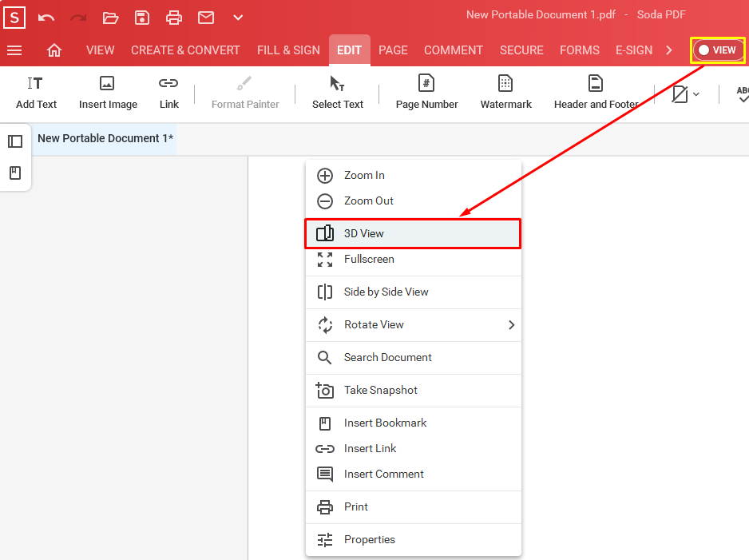Toggle the highlighted VIEW switch
Screen dimensions: 749x560
tap(717, 50)
